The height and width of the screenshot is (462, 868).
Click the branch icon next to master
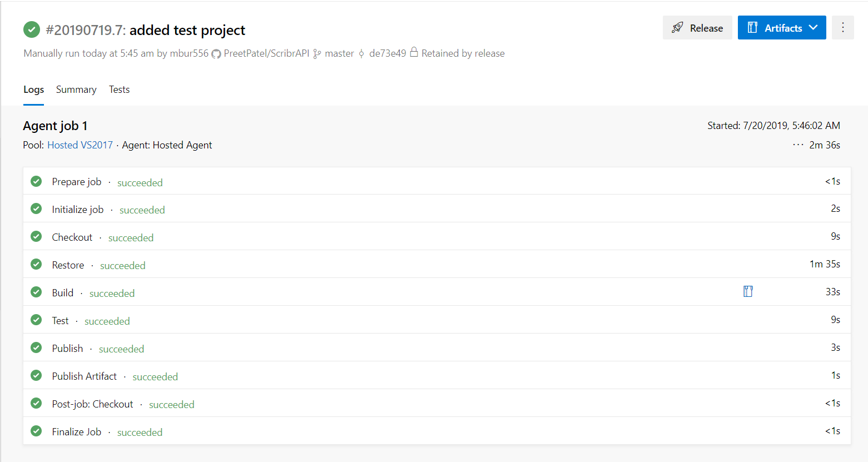tap(317, 54)
